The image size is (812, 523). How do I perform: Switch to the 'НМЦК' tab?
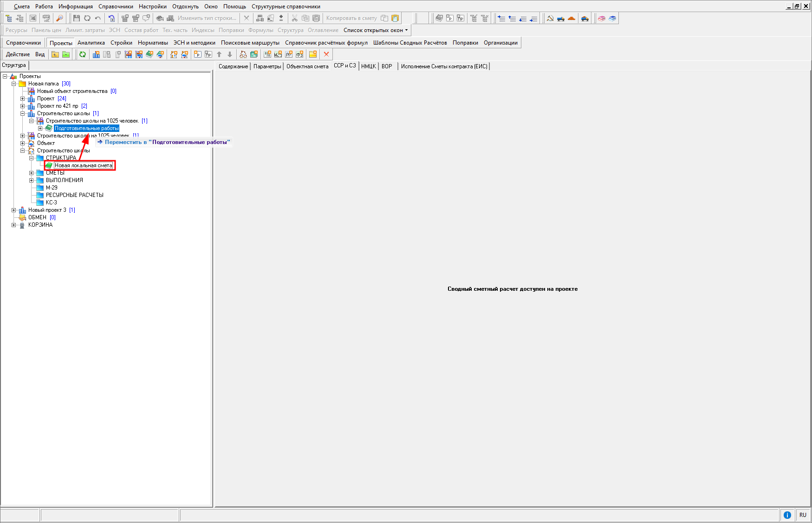(x=368, y=66)
